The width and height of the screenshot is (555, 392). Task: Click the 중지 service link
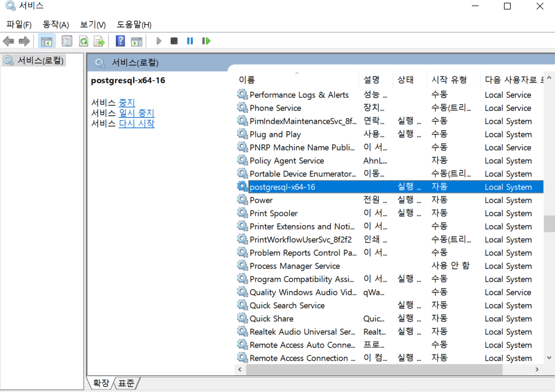(127, 103)
